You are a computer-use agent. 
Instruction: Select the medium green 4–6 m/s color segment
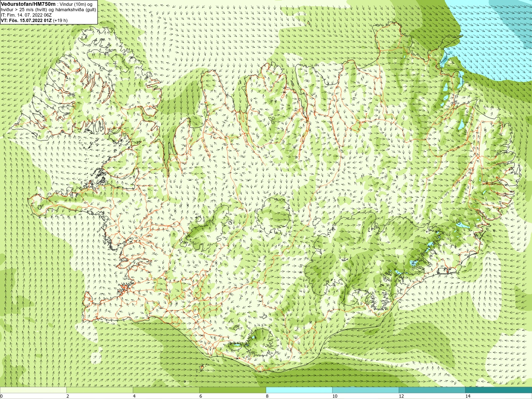coord(166,390)
